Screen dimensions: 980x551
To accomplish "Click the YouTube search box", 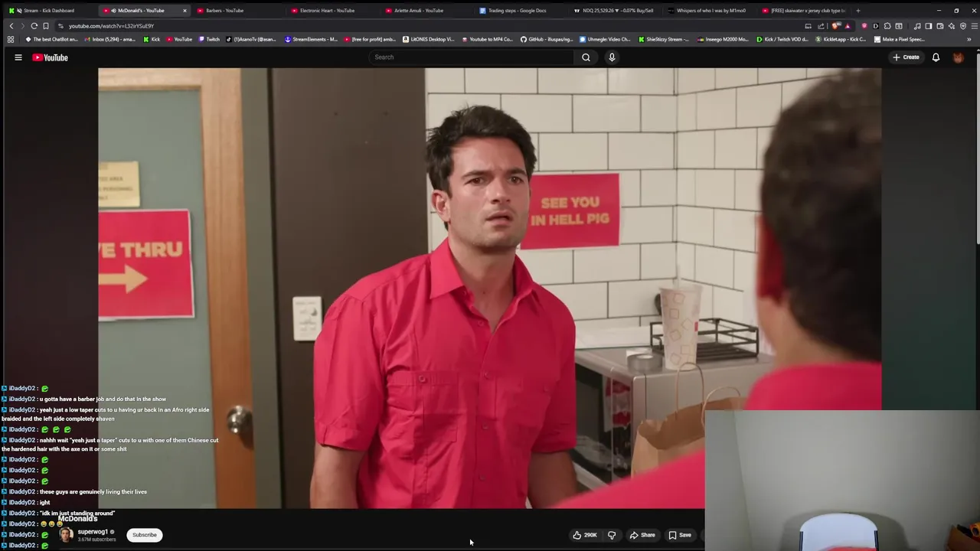I will [x=471, y=57].
